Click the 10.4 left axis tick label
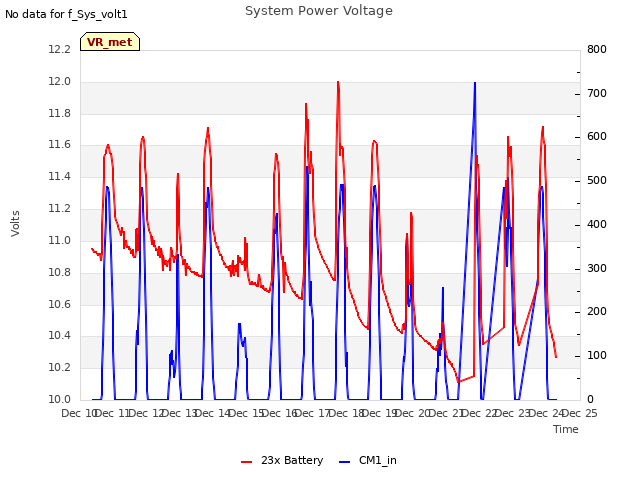The width and height of the screenshot is (640, 480). coord(60,336)
